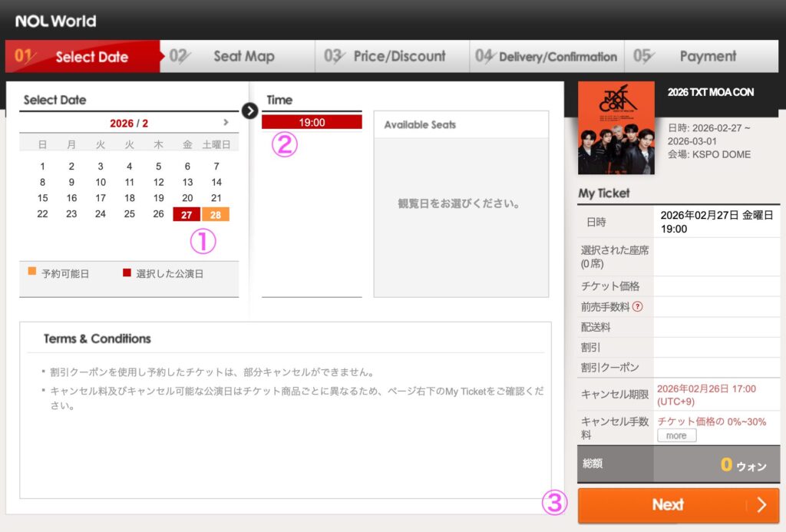Click the red 選択した公演日 legend swatch
786x532 pixels.
coord(127,272)
